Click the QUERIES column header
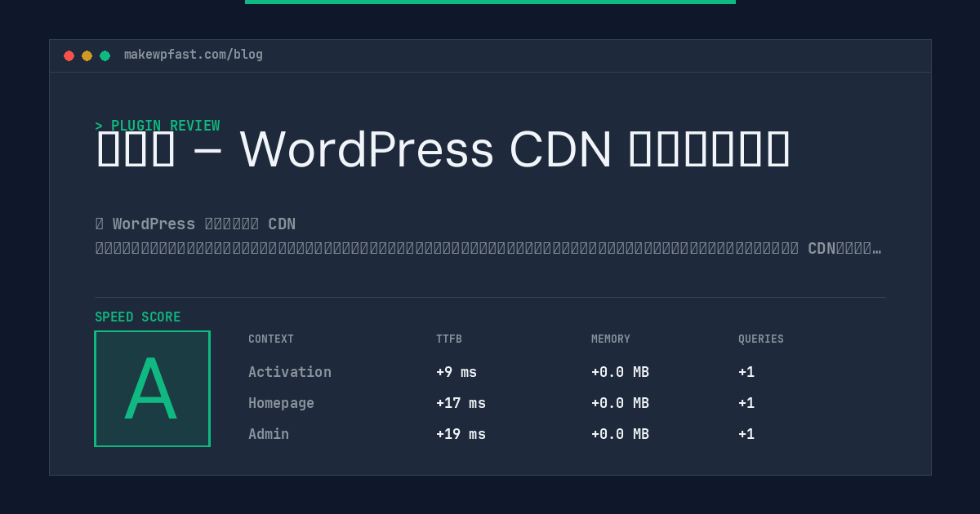980x514 pixels. (761, 339)
